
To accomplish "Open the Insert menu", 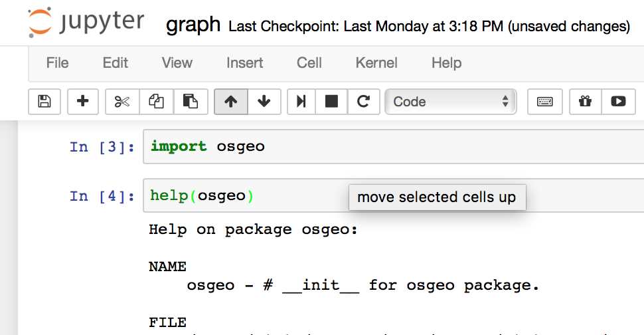I will [245, 63].
